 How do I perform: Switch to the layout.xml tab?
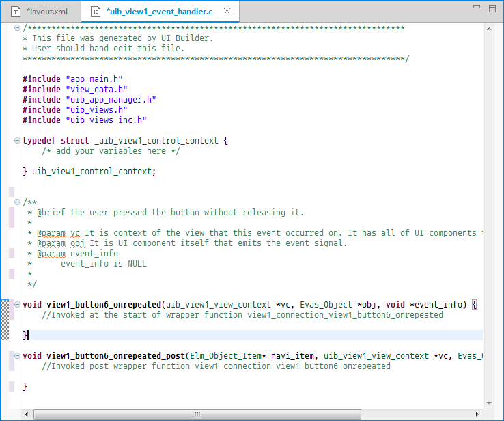click(46, 12)
